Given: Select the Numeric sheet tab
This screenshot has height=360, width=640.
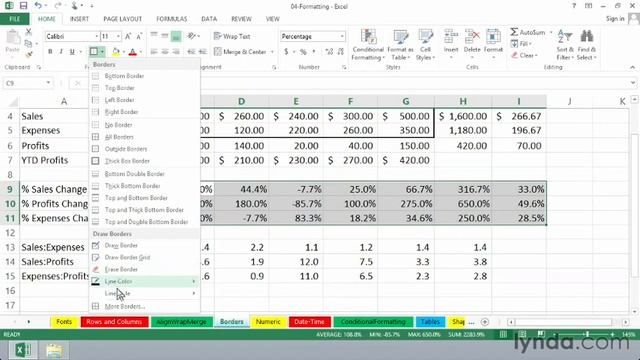Looking at the screenshot, I should [x=268, y=322].
